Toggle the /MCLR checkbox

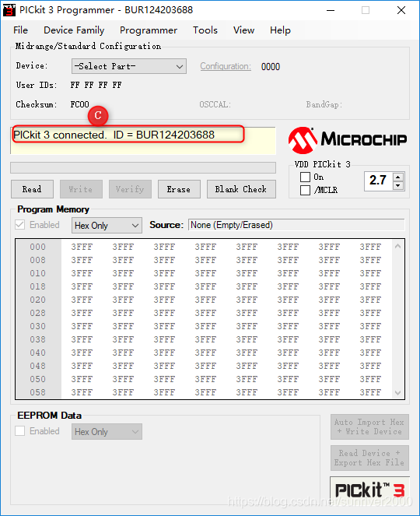coord(305,190)
